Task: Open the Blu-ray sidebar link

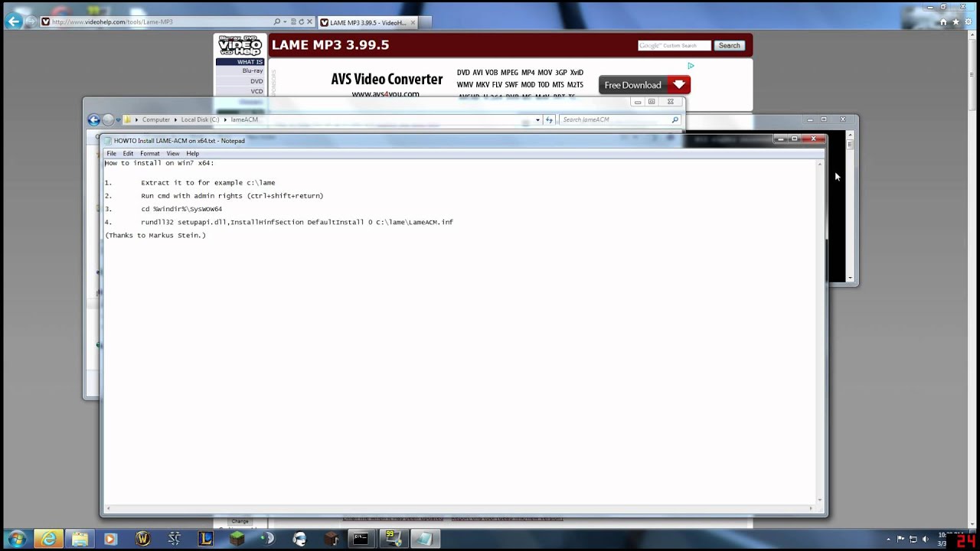Action: pos(253,70)
